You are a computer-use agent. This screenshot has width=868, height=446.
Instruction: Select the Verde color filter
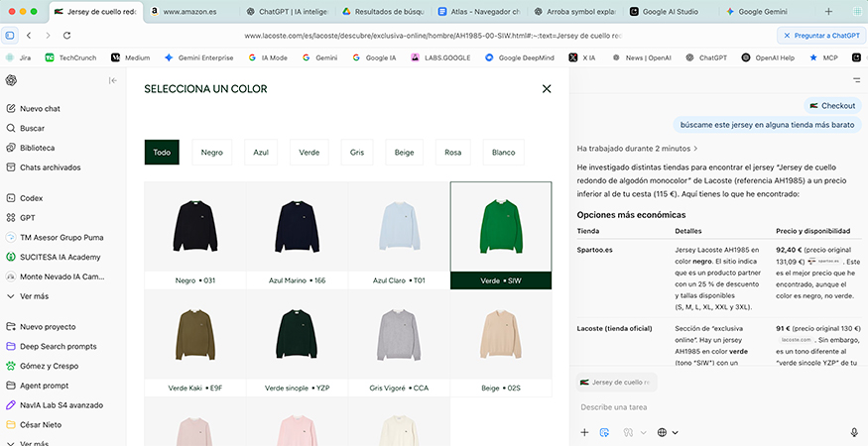pyautogui.click(x=310, y=153)
